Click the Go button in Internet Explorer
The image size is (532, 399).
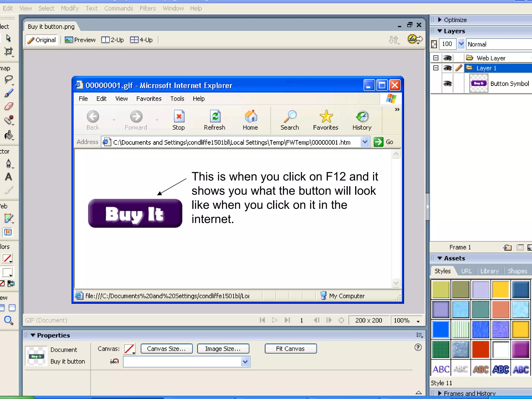[x=383, y=142]
